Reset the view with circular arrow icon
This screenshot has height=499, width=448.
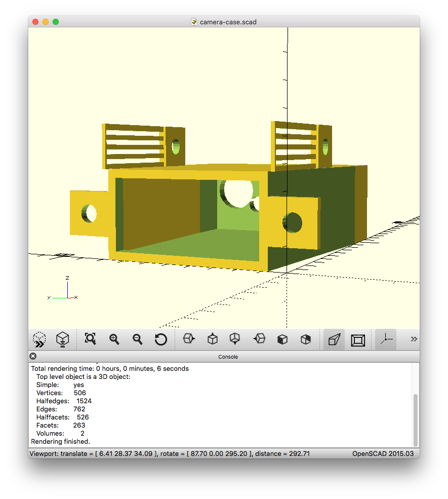coord(161,339)
